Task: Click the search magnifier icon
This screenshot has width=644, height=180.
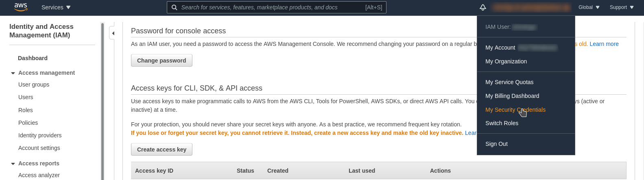Action: coord(174,7)
